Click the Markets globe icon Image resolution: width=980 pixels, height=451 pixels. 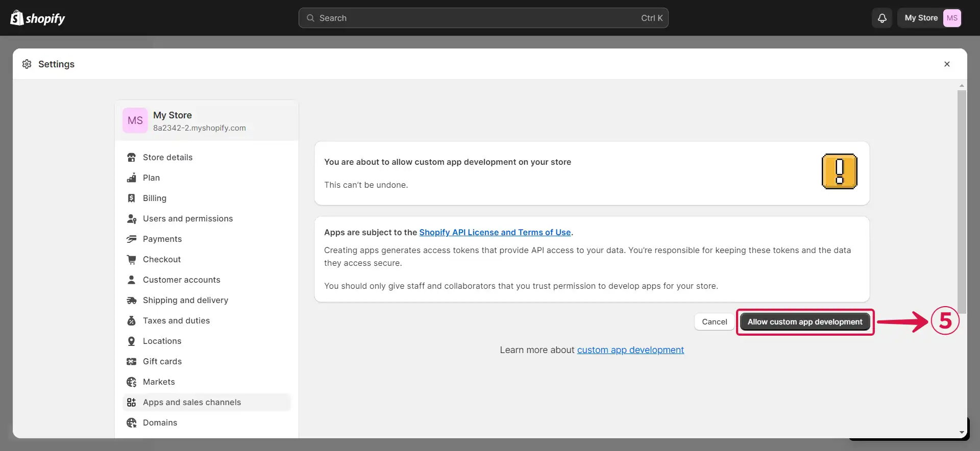click(x=132, y=382)
